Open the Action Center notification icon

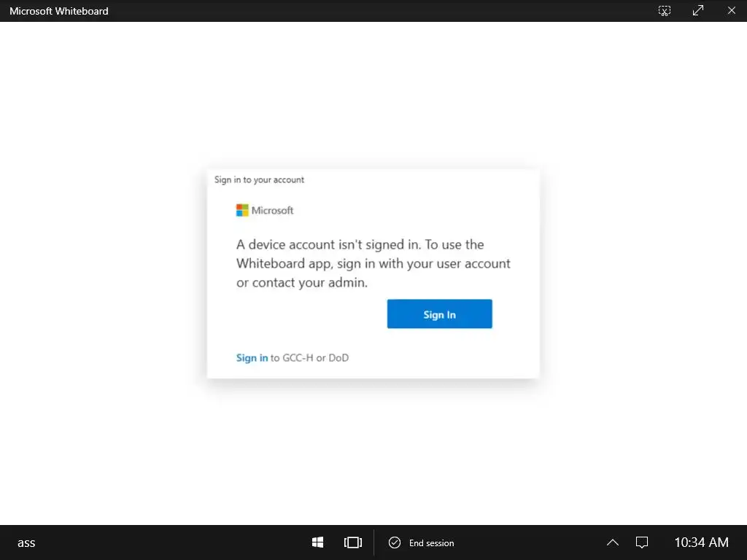tap(642, 542)
